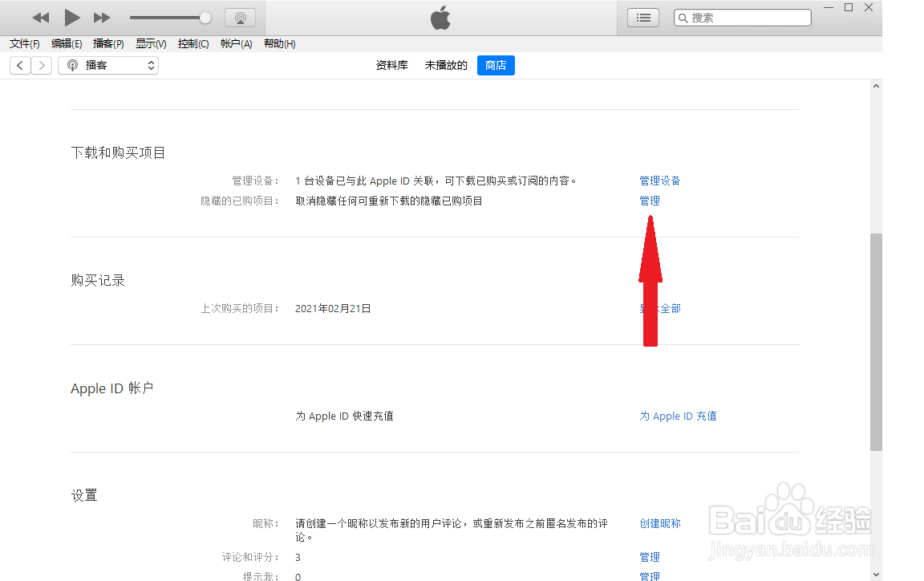
Task: Click 管理 for hidden purchases
Action: click(x=650, y=201)
